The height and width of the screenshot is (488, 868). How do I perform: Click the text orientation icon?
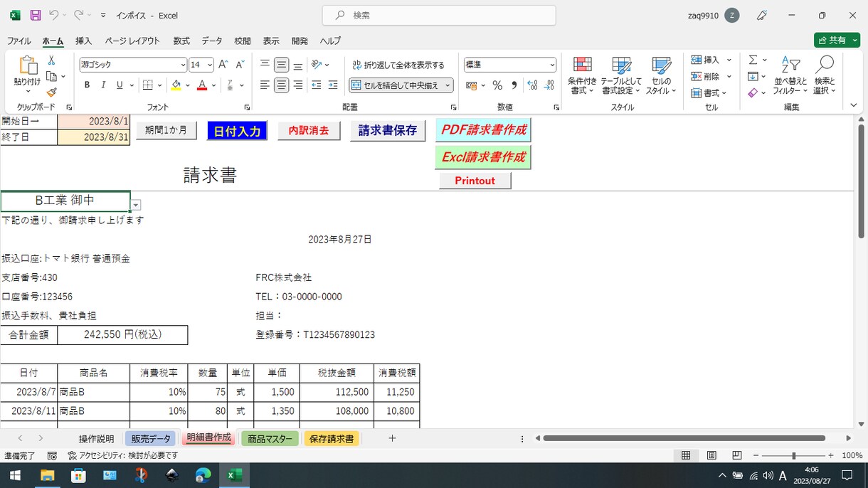[x=317, y=65]
